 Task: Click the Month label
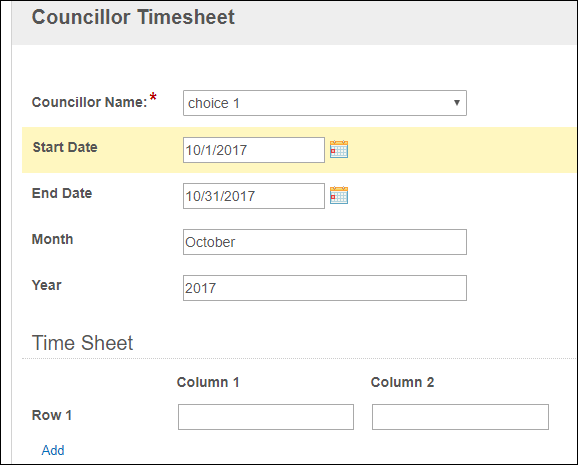coord(52,239)
